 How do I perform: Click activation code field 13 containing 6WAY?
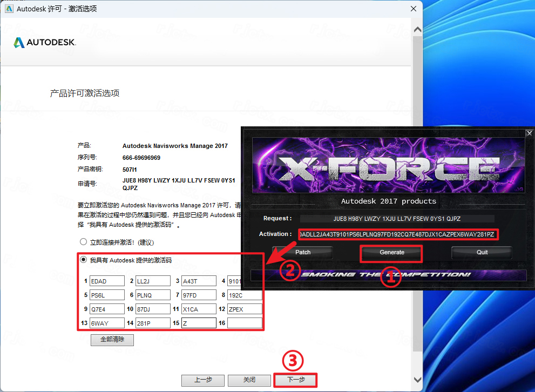(x=107, y=323)
